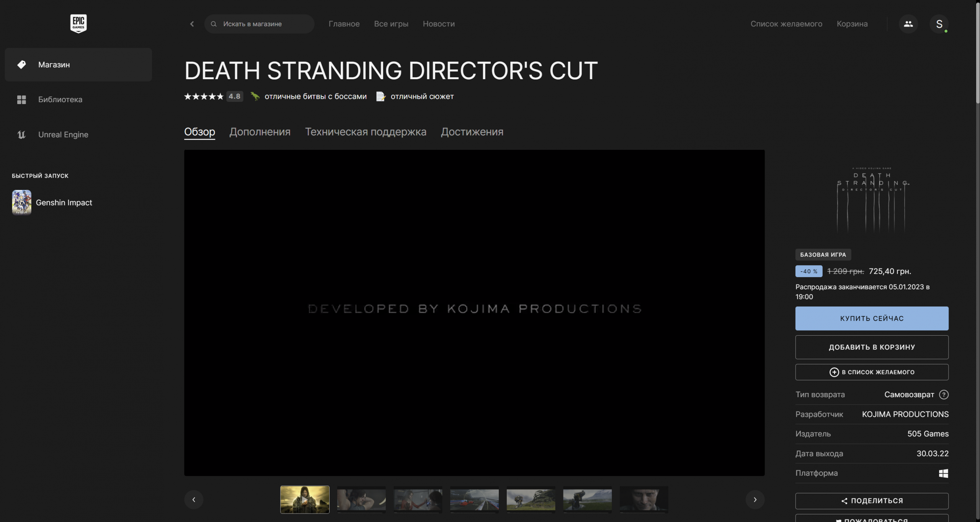The image size is (980, 522).
Task: Click the Пожаловаться report button
Action: pos(872,518)
